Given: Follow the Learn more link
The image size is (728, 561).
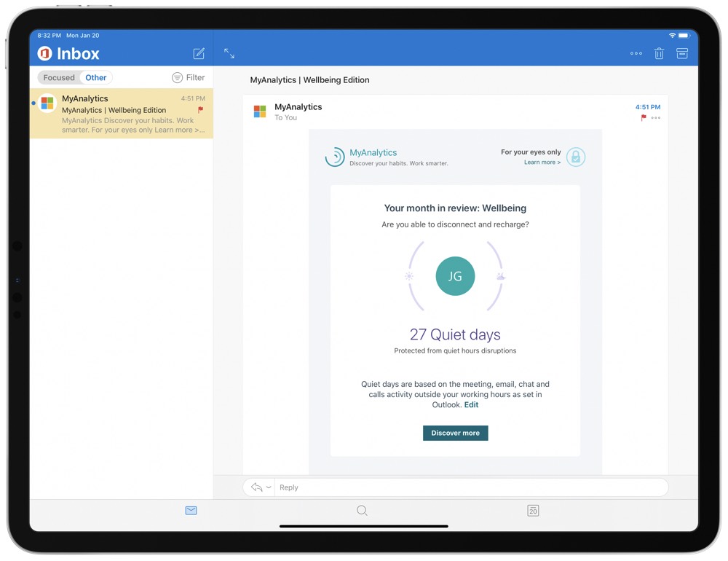Looking at the screenshot, I should (542, 162).
